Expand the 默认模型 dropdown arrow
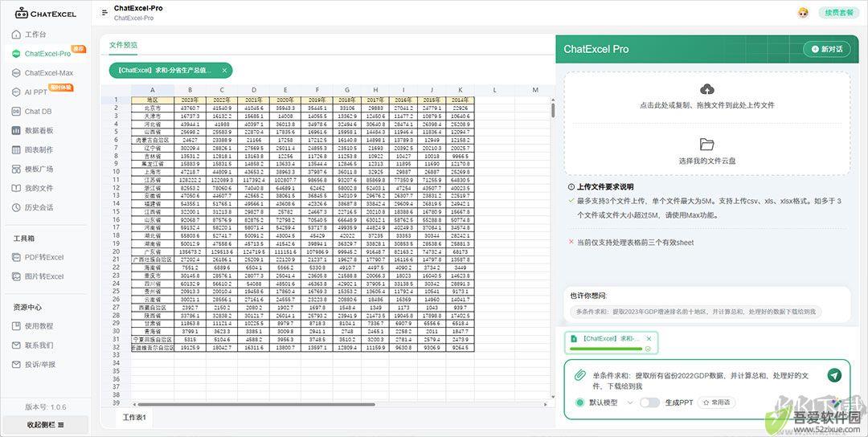Image resolution: width=868 pixels, height=437 pixels. pos(629,402)
